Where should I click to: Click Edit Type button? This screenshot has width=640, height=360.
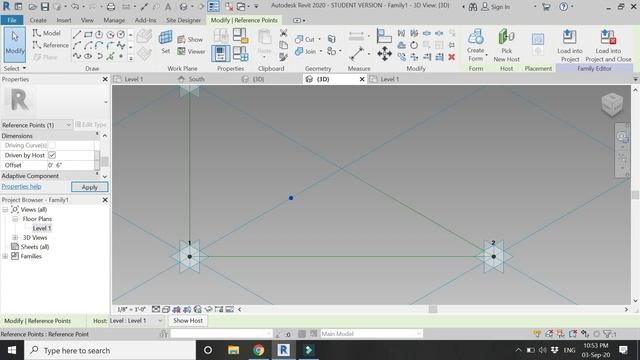[91, 124]
